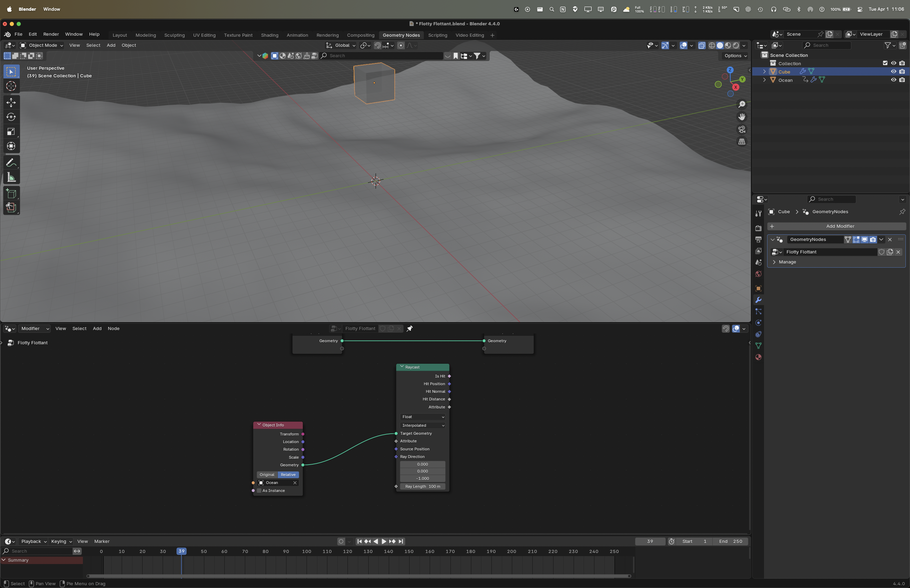Click the outliner search field

[x=827, y=45]
